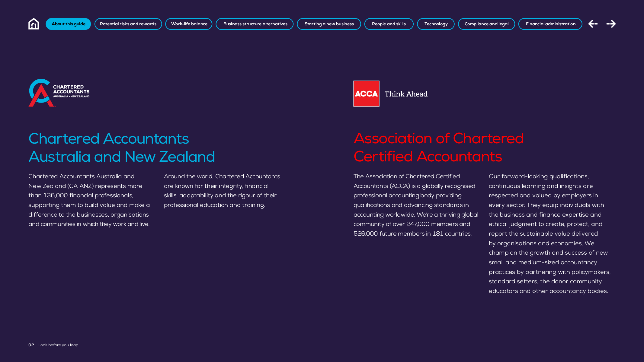Go to Starting a new business

coord(329,24)
